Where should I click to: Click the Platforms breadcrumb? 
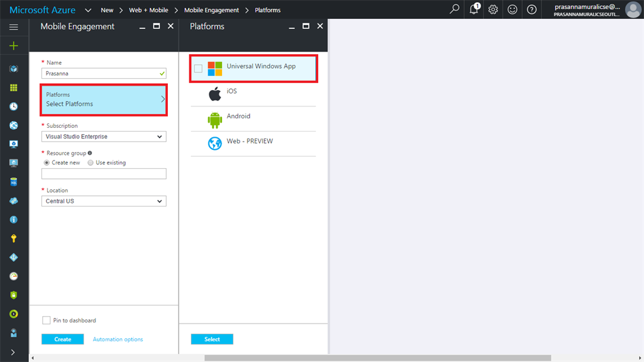(x=267, y=10)
